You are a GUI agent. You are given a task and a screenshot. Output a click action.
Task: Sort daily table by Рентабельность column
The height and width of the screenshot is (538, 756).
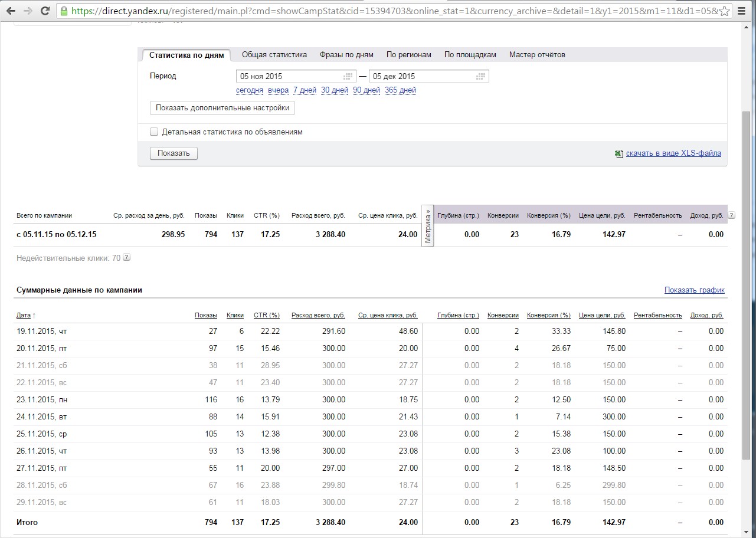tap(657, 316)
